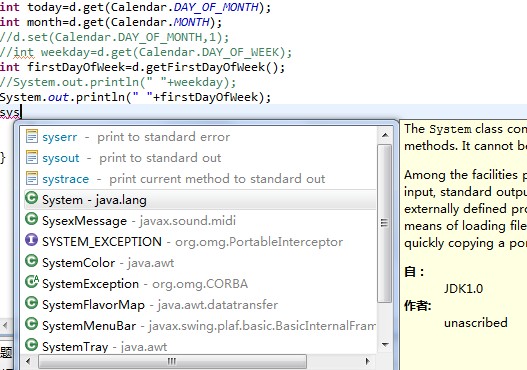Click the SystemException abstract class icon
Viewport: 527px width, 370px height.
[x=32, y=282]
